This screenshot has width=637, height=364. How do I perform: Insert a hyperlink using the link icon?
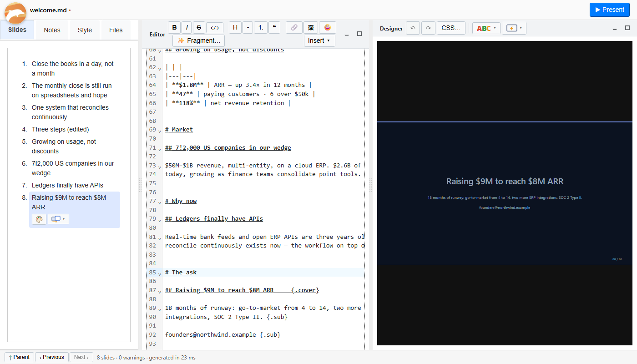[294, 27]
